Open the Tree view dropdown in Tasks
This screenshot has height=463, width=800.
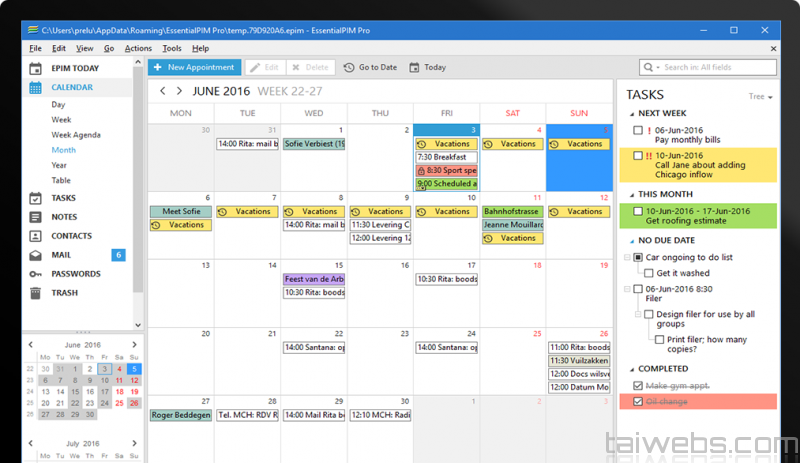click(x=760, y=97)
